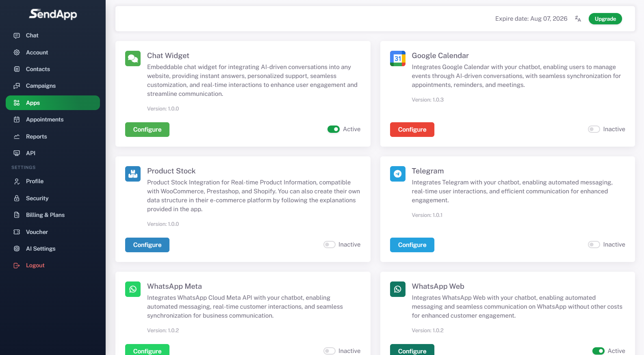Configure the Google Calendar app
The width and height of the screenshot is (644, 355).
click(412, 130)
